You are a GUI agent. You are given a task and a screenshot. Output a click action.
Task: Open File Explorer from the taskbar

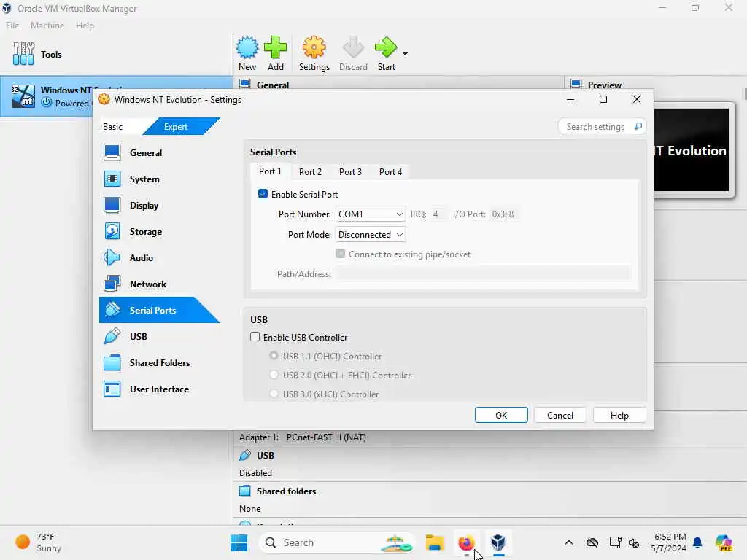point(435,542)
